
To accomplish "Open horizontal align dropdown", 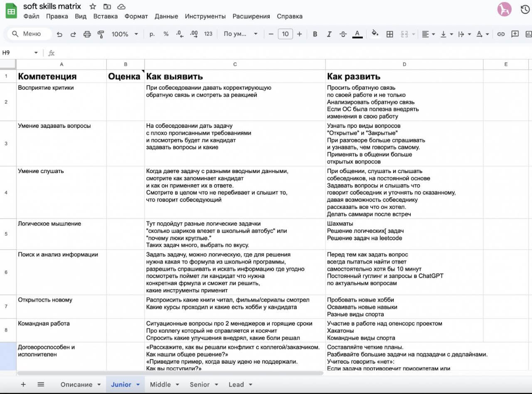I will (x=429, y=34).
